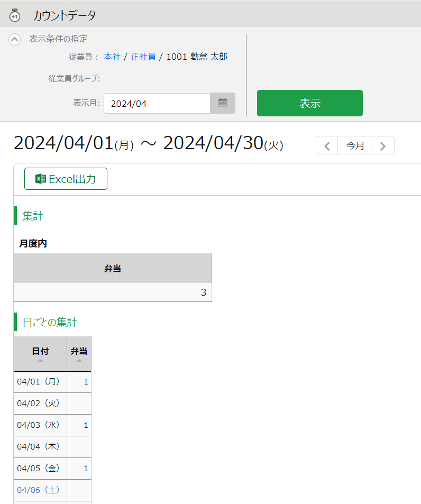Open the calendar picker for 表示月

point(223,103)
